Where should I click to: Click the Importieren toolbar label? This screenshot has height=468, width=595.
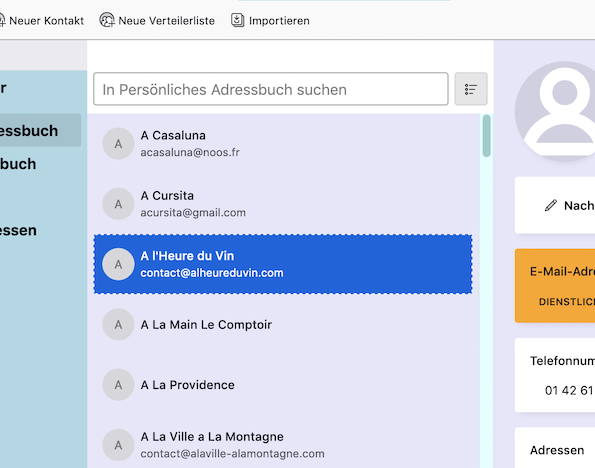coord(279,20)
